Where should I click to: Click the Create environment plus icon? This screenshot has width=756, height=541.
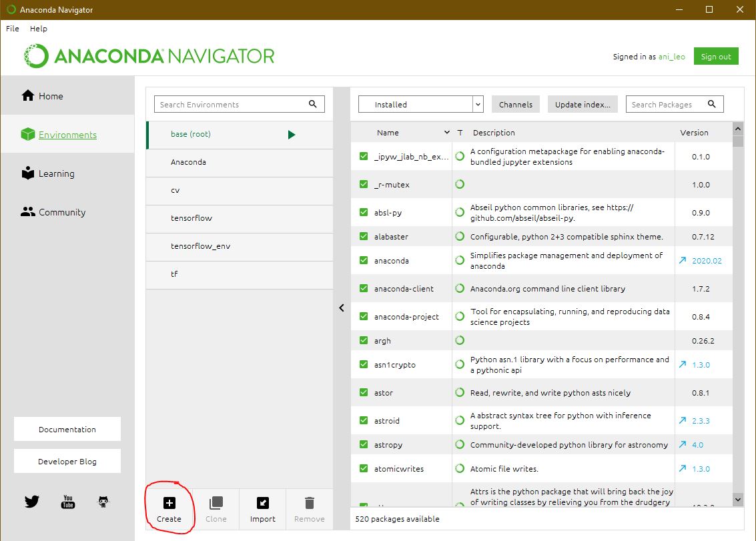pyautogui.click(x=169, y=503)
